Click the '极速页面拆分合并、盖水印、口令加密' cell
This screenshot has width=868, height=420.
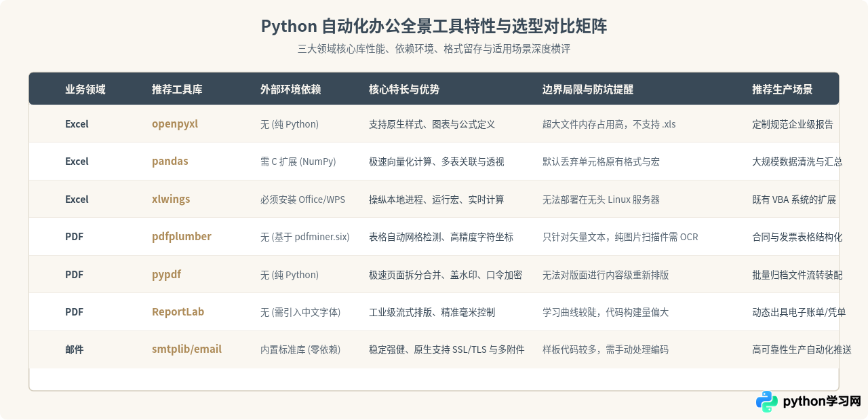(446, 275)
